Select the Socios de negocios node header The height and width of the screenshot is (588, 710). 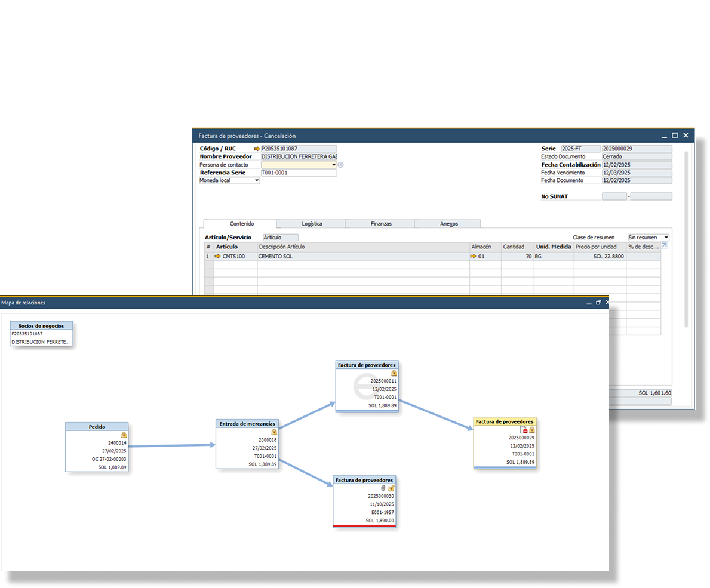(41, 326)
